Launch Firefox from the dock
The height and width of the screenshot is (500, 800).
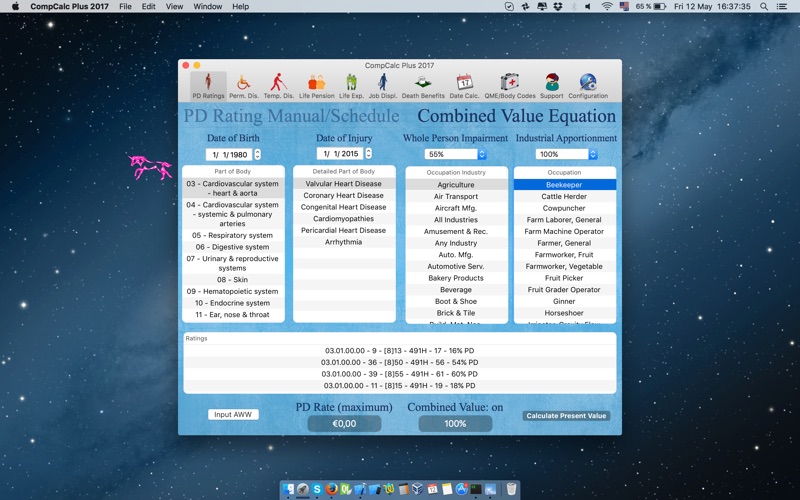[332, 489]
